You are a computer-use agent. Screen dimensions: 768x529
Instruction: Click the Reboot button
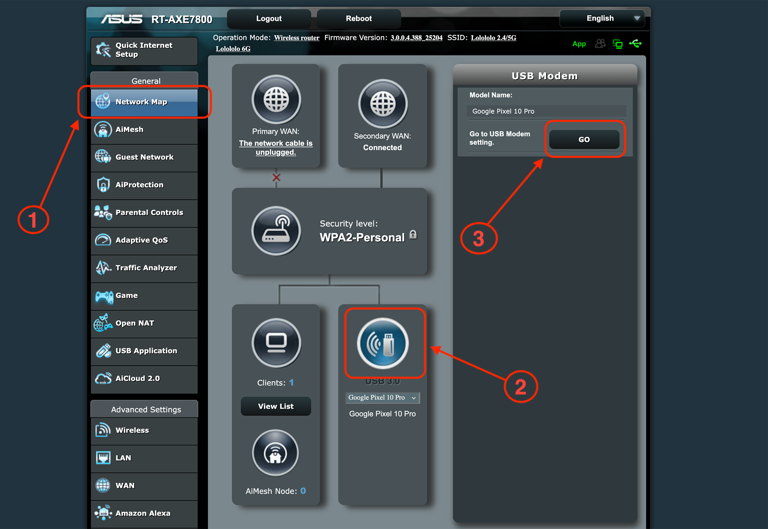pos(359,19)
